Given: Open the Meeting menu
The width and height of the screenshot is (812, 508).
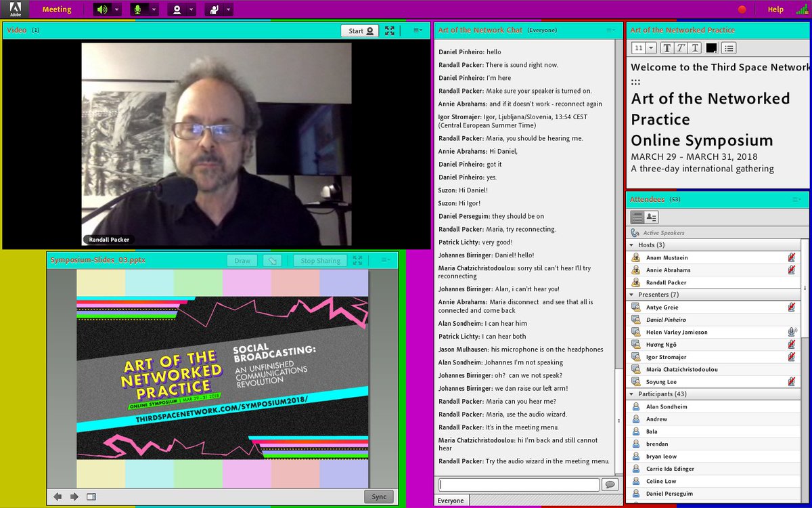Looking at the screenshot, I should coord(56,9).
